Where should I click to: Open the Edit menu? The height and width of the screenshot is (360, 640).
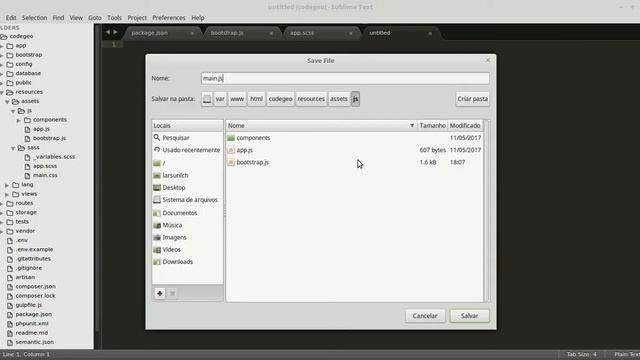pos(11,18)
